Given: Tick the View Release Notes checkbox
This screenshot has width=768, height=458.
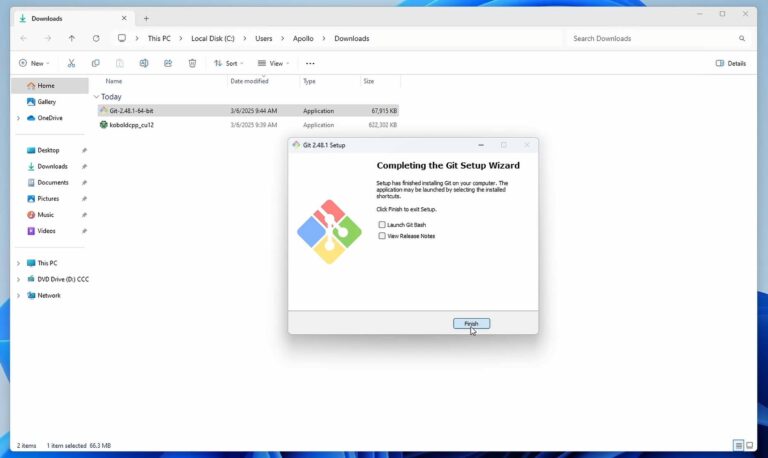Looking at the screenshot, I should pos(382,236).
